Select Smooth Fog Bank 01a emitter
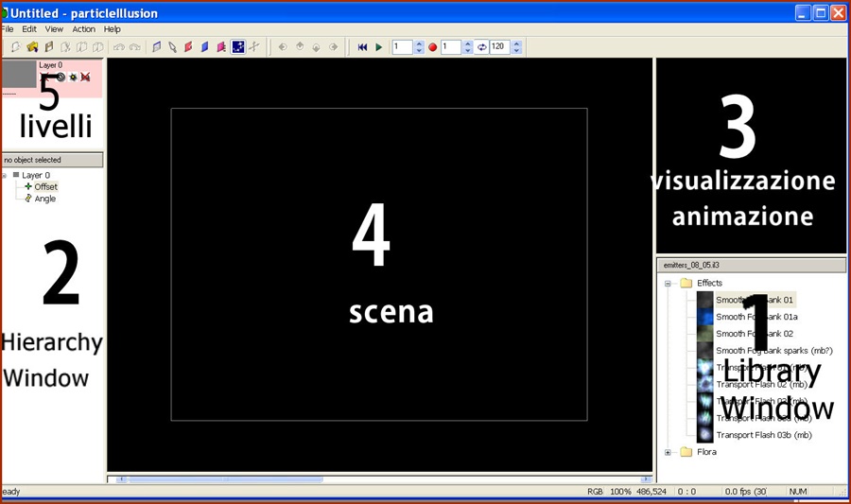Image resolution: width=851 pixels, height=504 pixels. click(x=756, y=316)
